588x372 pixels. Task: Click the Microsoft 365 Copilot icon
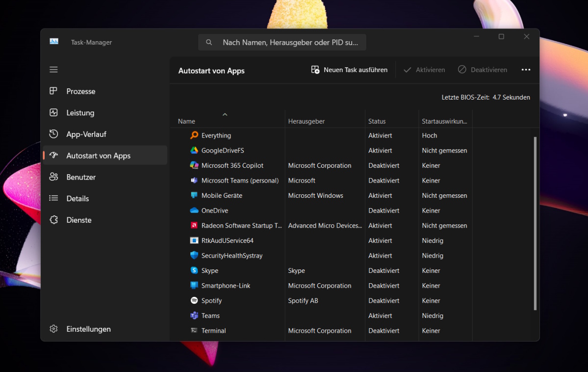pos(194,165)
